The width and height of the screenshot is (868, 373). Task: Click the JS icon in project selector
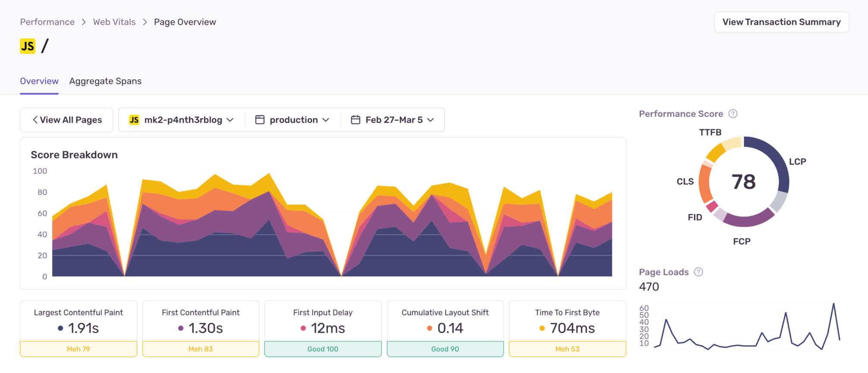tap(134, 120)
